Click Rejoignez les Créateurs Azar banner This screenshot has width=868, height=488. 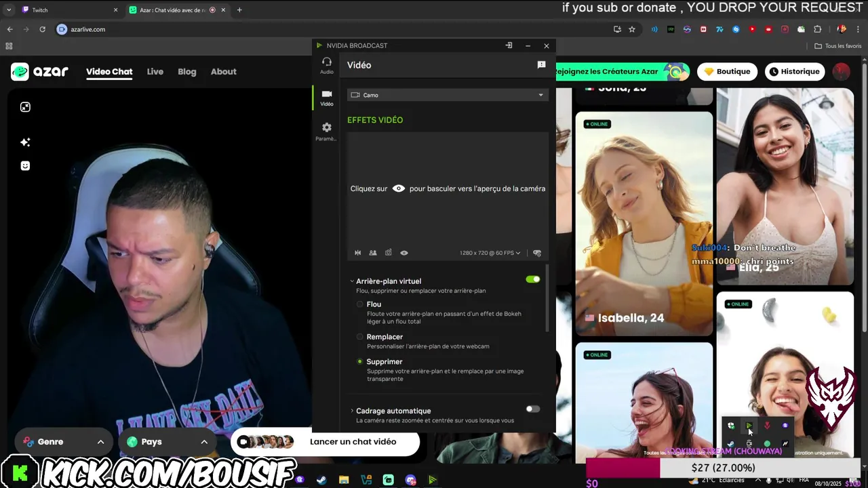(623, 71)
